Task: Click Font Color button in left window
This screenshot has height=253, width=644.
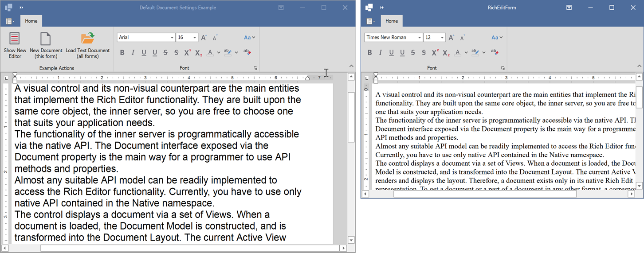Action: 210,52
